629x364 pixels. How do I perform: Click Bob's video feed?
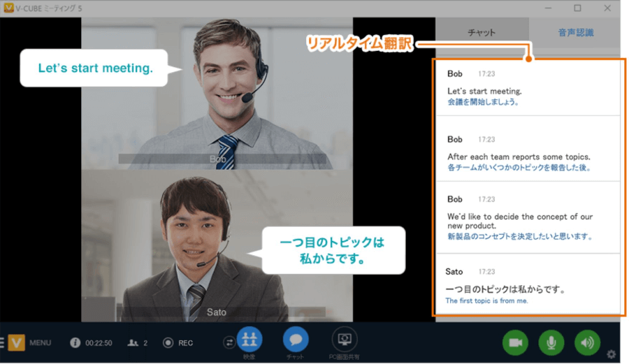pyautogui.click(x=217, y=94)
